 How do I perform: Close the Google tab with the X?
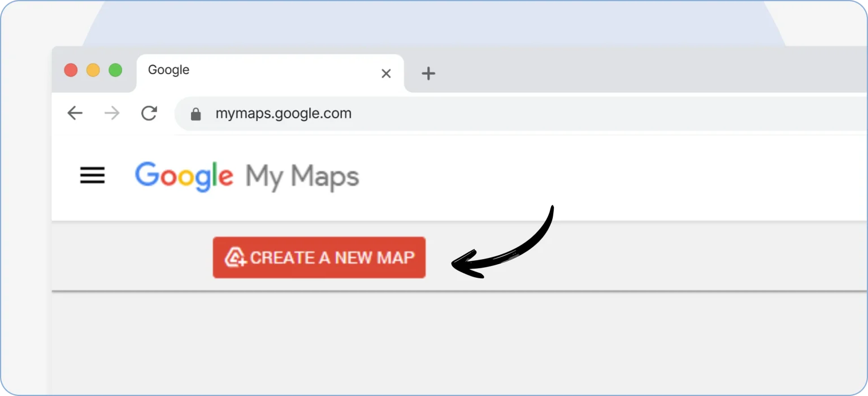click(x=386, y=74)
